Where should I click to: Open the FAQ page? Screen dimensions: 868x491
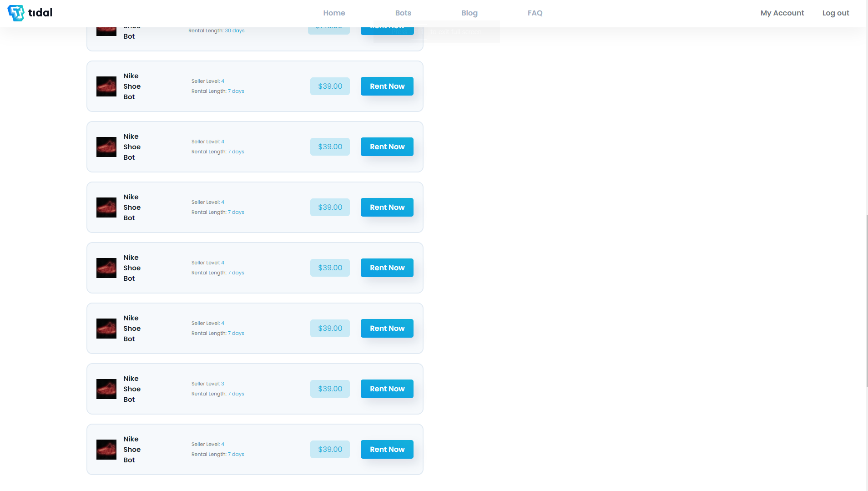[x=535, y=13]
